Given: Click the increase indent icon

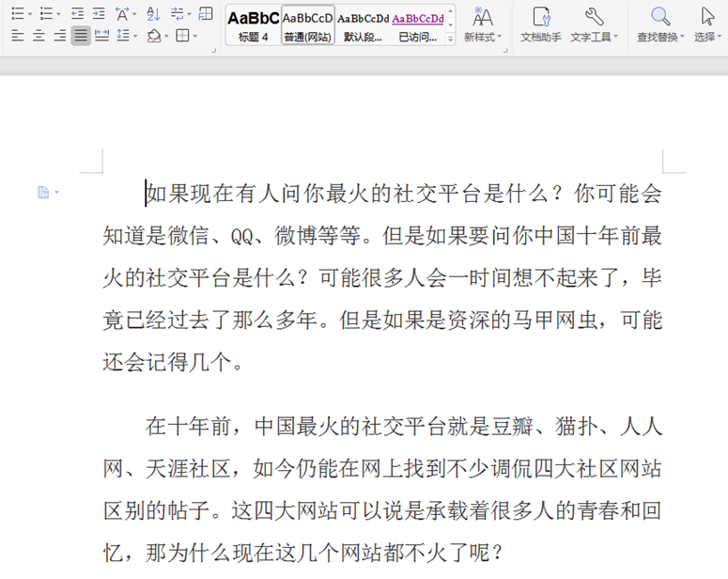Looking at the screenshot, I should tap(99, 13).
